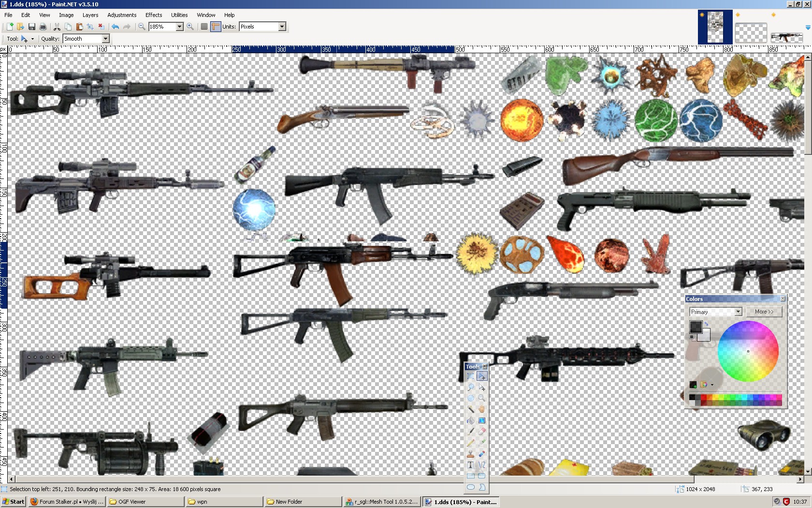The image size is (812, 508).
Task: Select the Paintbrush tool
Action: (x=471, y=432)
